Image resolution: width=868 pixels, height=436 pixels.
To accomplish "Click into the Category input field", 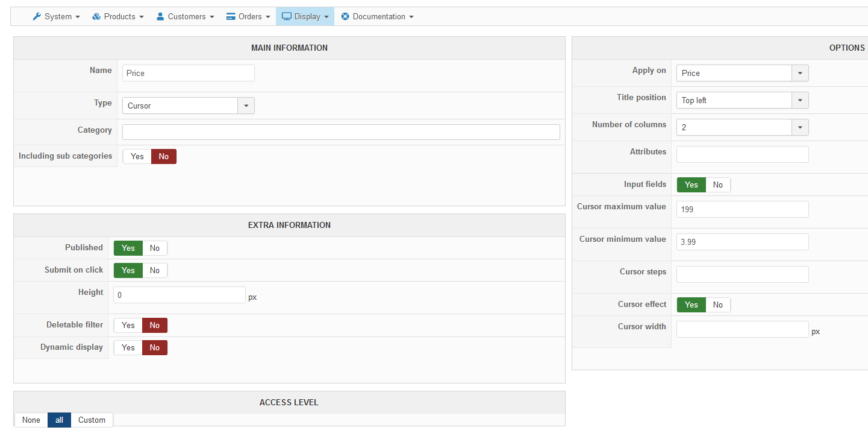I will [341, 132].
